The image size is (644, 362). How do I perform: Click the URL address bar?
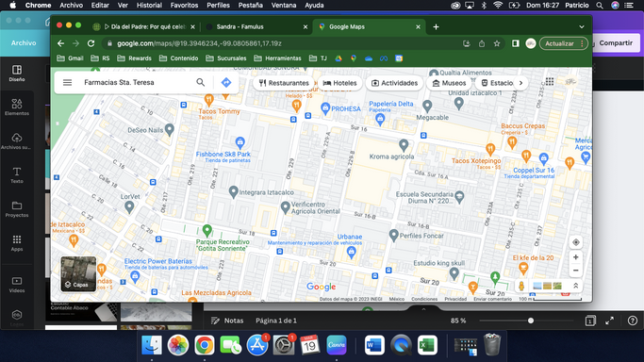[x=284, y=43]
